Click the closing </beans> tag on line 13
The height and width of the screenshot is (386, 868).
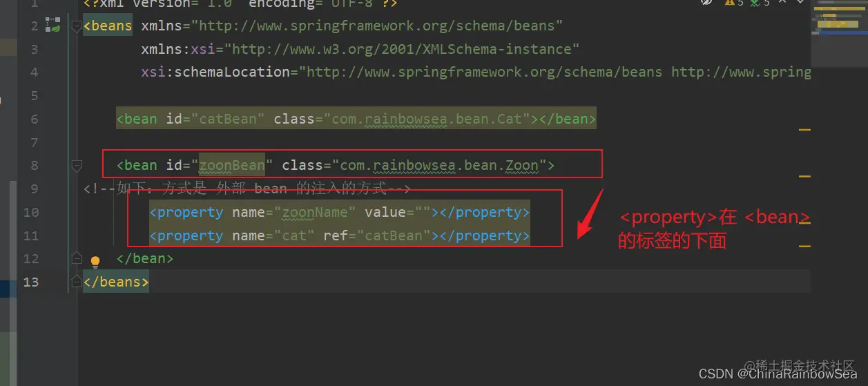click(x=116, y=282)
